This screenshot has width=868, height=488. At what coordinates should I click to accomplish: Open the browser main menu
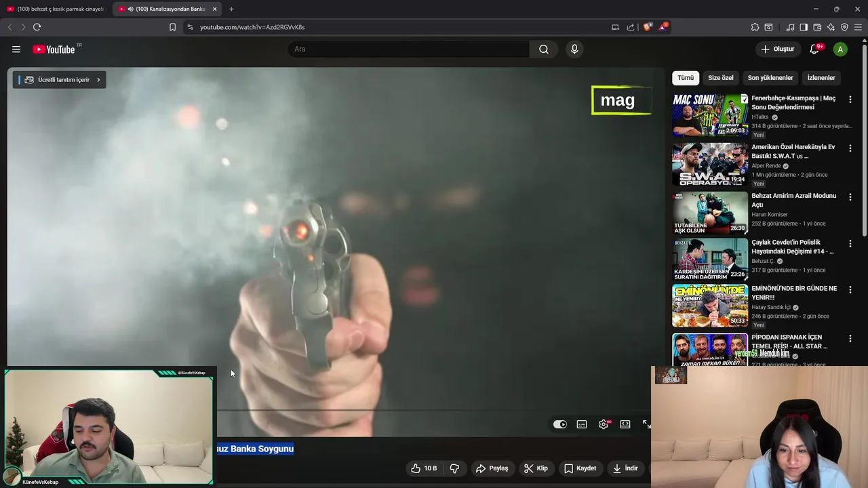[x=858, y=27]
